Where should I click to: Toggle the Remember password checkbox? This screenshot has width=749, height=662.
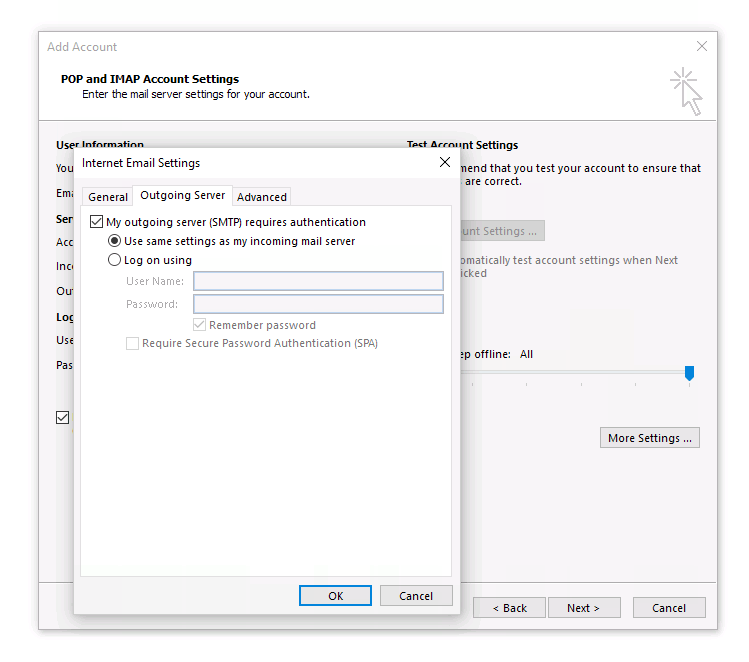[200, 325]
